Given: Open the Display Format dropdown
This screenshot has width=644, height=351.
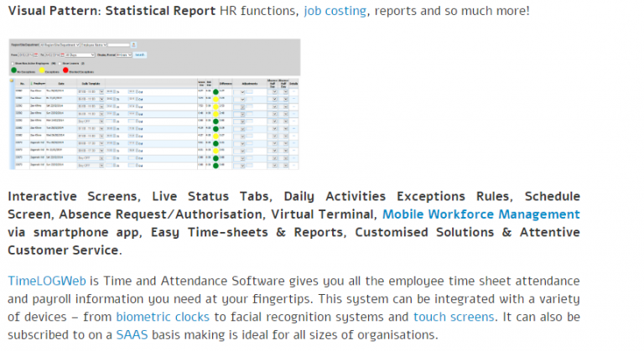Looking at the screenshot, I should 125,54.
